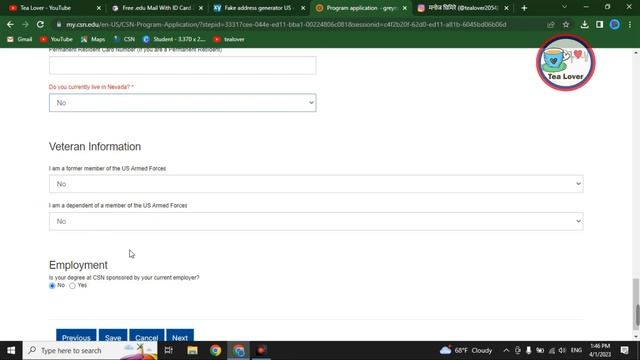Viewport: 640px width, 360px height.
Task: Open CSN bookmark
Action: pos(124,39)
